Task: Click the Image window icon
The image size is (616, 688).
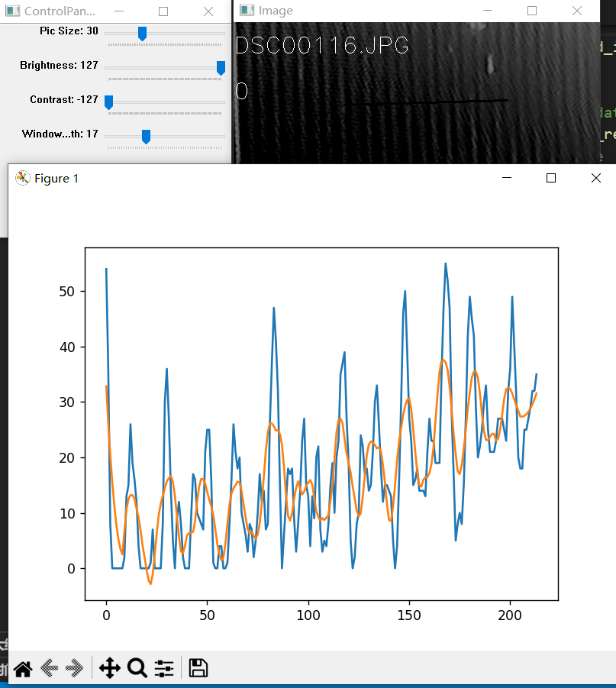Action: click(x=247, y=10)
